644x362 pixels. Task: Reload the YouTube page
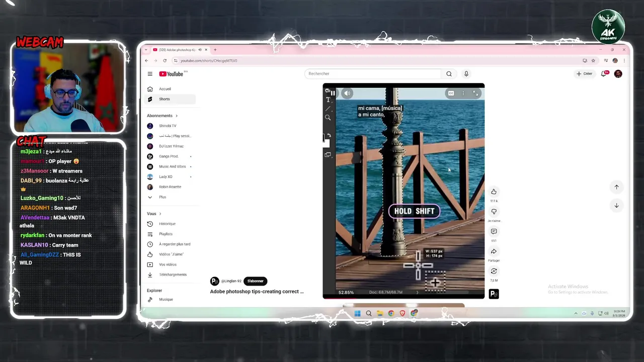coord(165,61)
